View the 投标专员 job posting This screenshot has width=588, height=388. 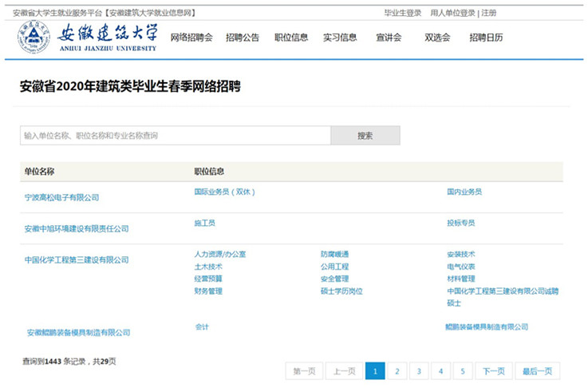461,224
